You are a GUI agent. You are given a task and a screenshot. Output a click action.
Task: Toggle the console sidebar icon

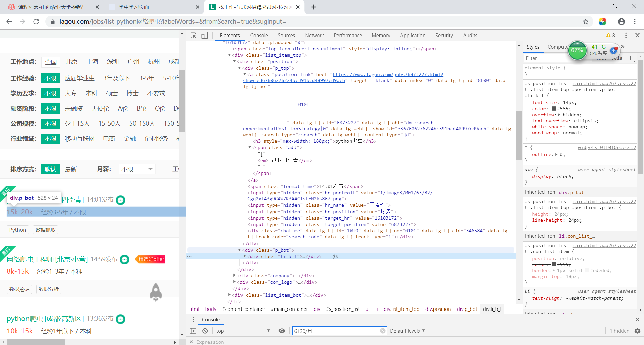click(x=193, y=331)
